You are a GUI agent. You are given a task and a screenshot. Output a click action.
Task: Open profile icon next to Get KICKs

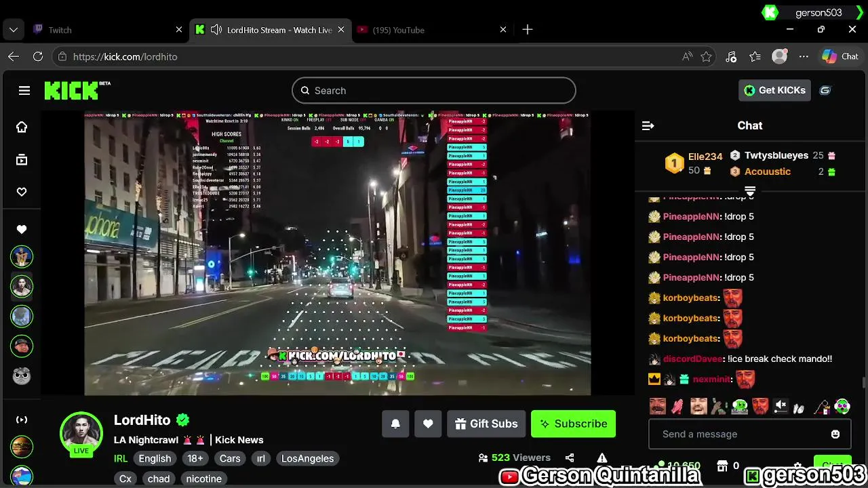click(x=825, y=90)
